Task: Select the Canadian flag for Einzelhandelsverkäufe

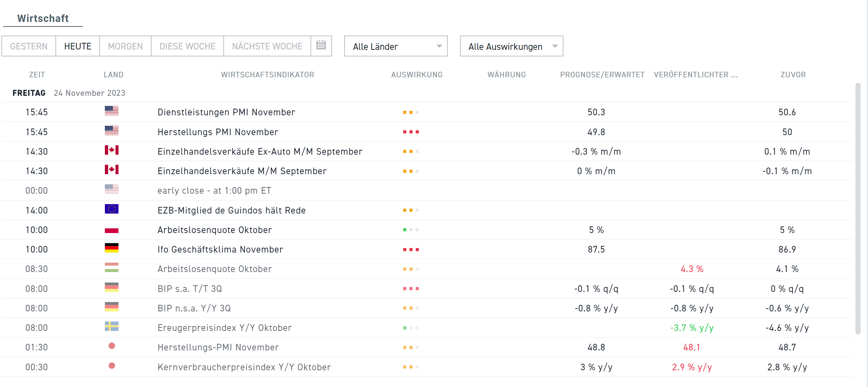Action: [x=112, y=151]
